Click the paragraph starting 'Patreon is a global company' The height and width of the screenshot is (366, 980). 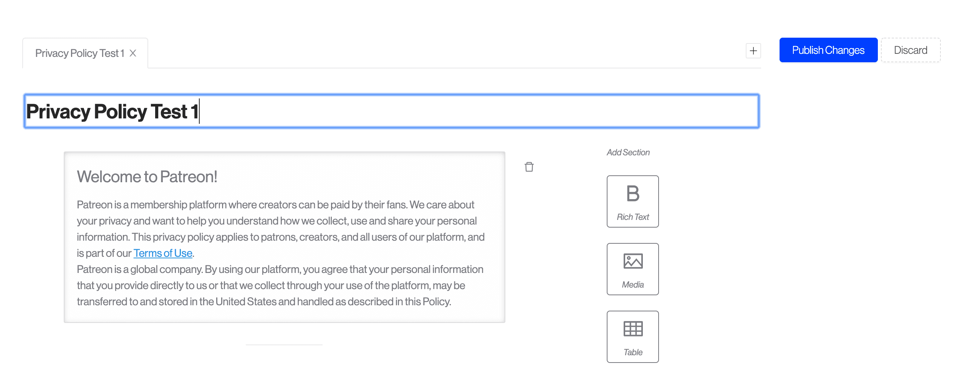(280, 285)
